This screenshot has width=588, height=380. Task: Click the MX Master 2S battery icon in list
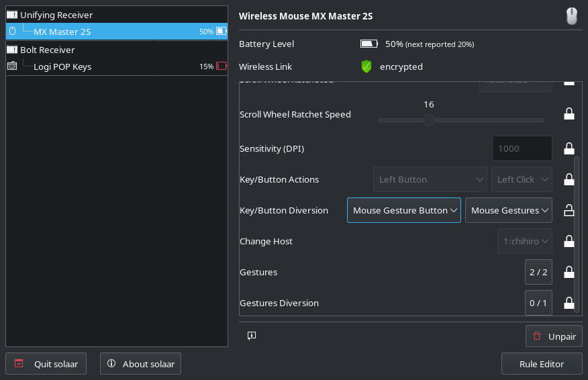(x=222, y=31)
